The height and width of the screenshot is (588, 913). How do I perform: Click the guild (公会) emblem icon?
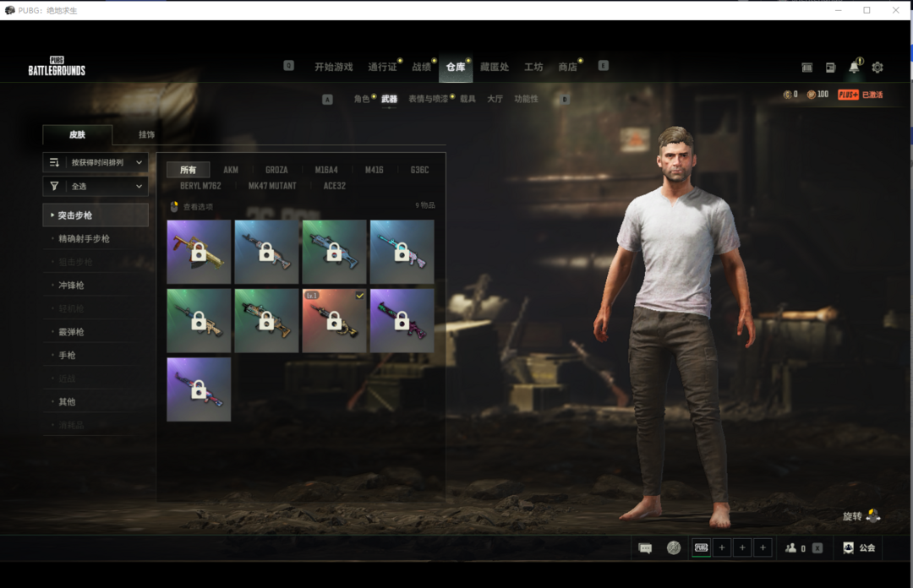[x=848, y=548]
